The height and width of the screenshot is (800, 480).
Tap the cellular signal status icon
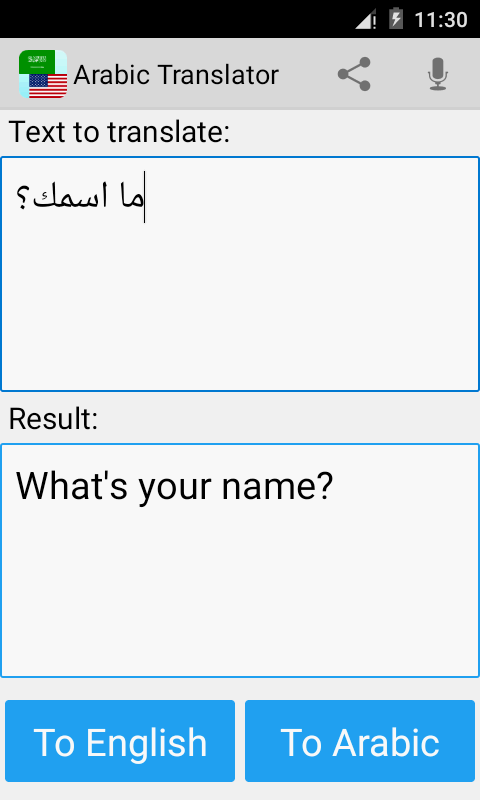[366, 19]
